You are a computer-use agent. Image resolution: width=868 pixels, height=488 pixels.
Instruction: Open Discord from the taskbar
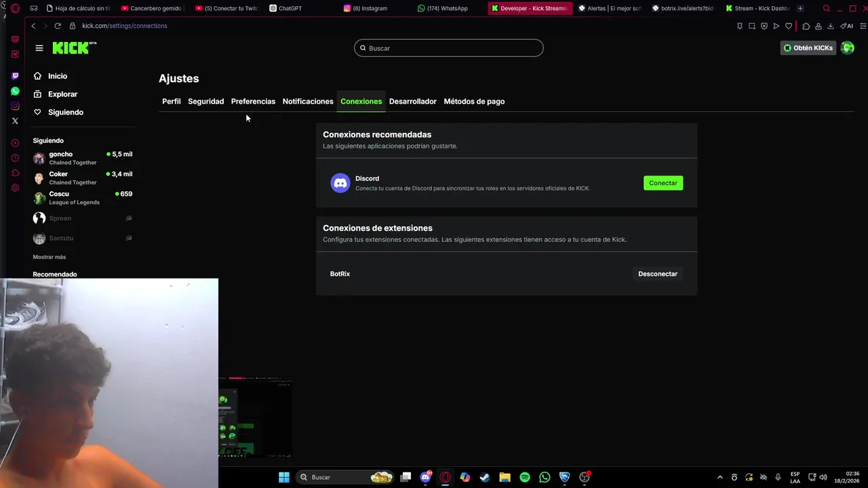click(426, 477)
